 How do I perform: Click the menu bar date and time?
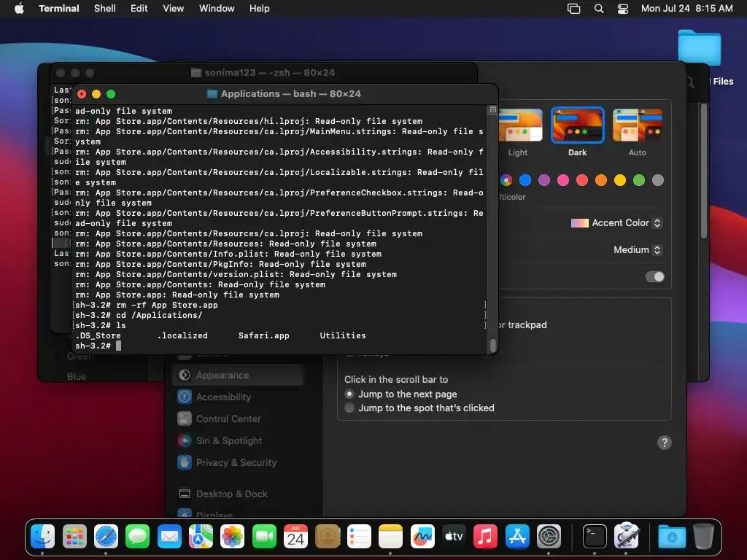coord(686,9)
